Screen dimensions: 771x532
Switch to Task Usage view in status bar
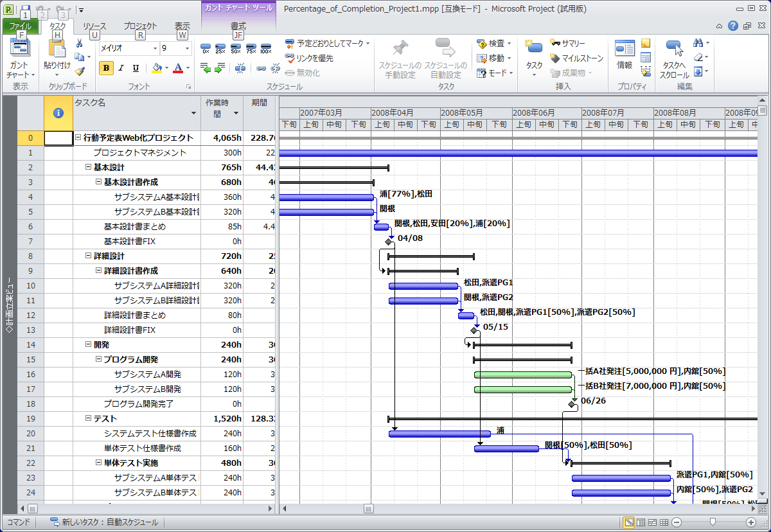[641, 522]
